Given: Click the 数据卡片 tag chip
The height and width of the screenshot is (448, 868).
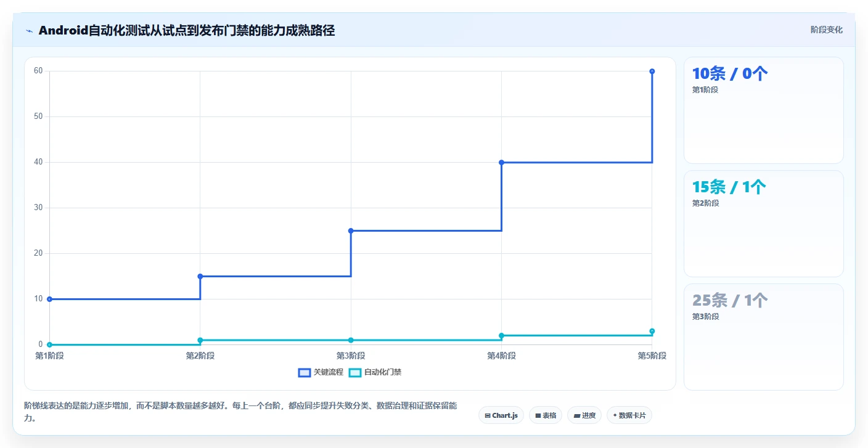Looking at the screenshot, I should (629, 415).
